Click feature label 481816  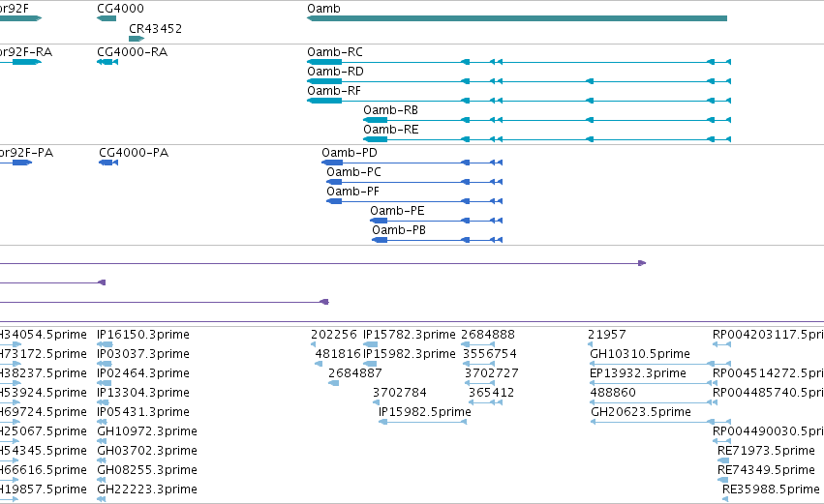[338, 354]
